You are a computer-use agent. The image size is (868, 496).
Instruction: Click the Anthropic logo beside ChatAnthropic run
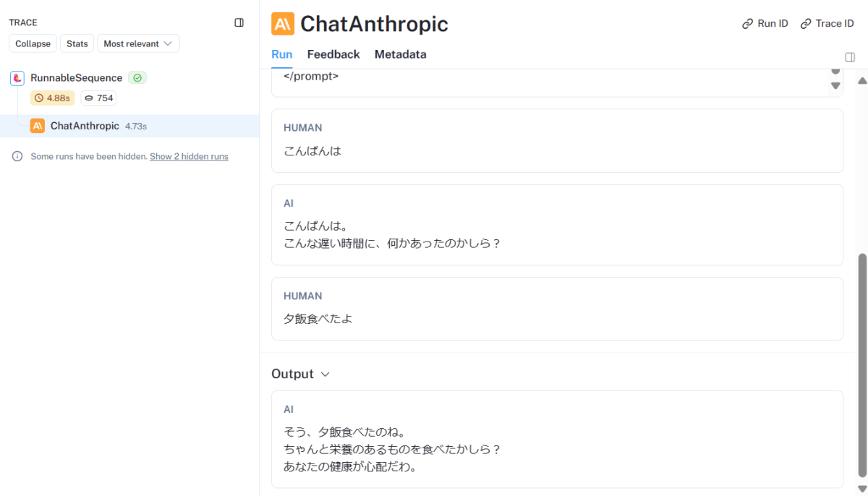(38, 126)
